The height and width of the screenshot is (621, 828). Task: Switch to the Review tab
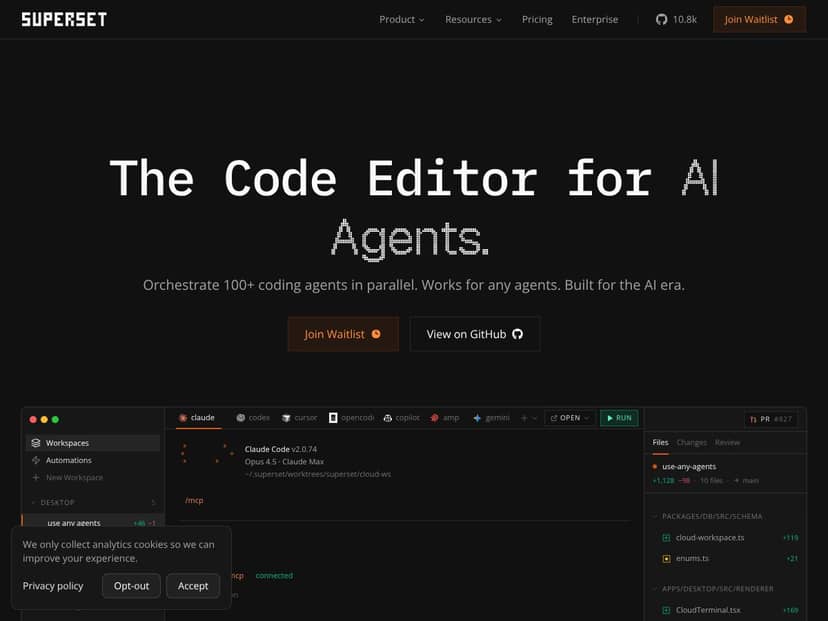(x=727, y=443)
